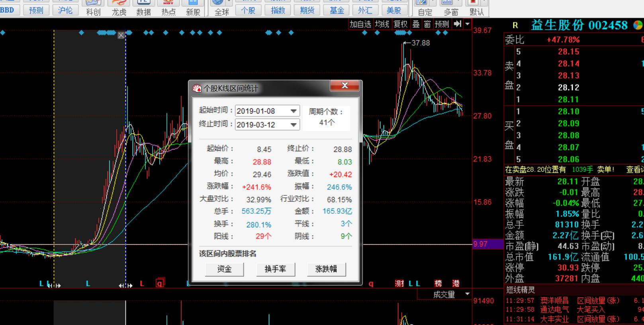Toggle 叠 overlay mode
This screenshot has height=325, width=644.
pos(416,24)
